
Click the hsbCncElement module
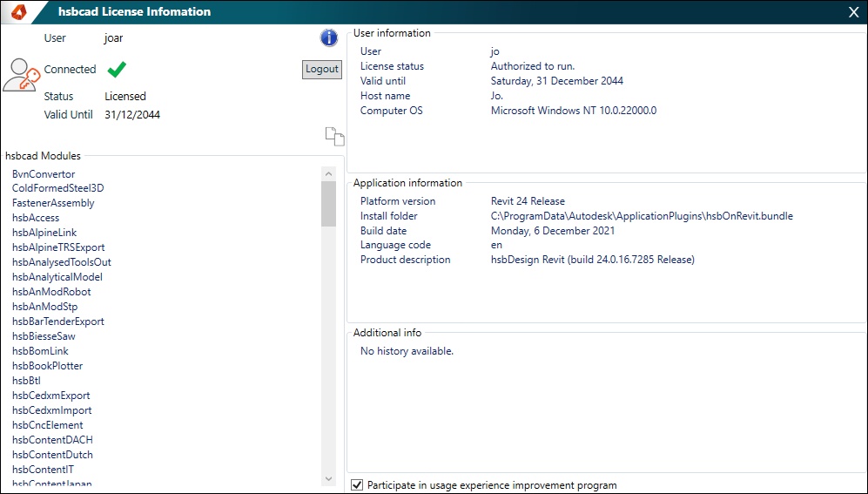48,425
